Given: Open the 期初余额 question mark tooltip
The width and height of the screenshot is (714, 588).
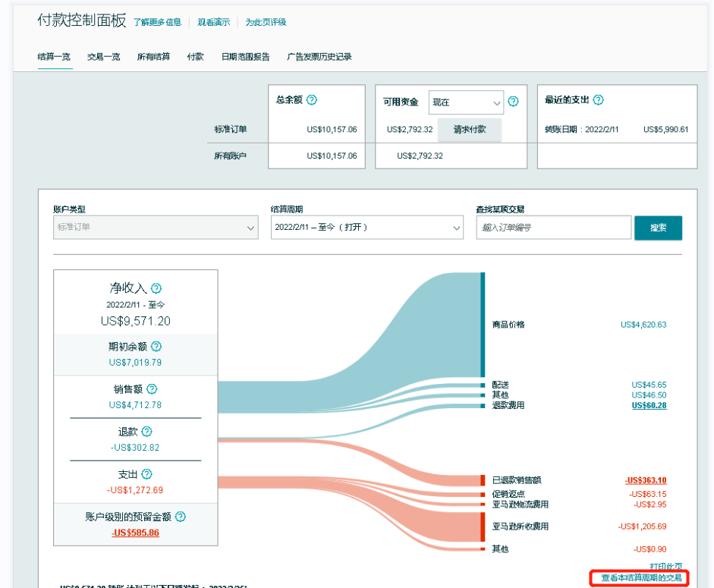Looking at the screenshot, I should click(x=156, y=346).
